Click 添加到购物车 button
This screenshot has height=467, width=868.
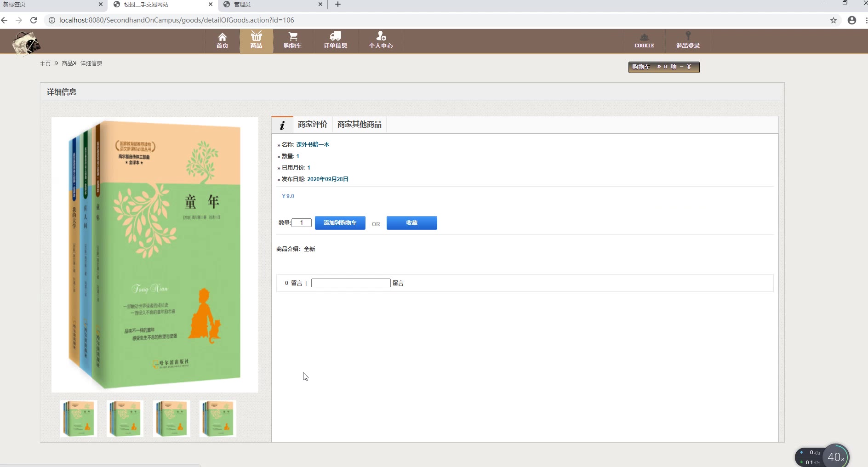coord(340,223)
